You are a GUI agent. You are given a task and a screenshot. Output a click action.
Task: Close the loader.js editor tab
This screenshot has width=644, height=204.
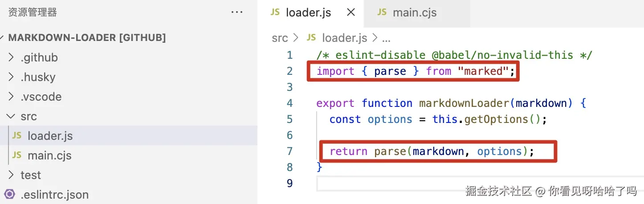(x=351, y=12)
